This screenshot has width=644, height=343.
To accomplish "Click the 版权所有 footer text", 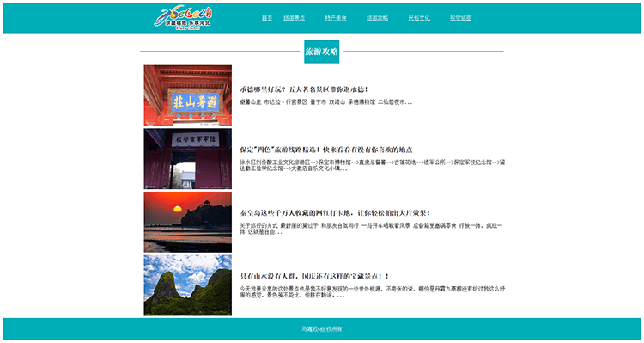I will pos(322,329).
